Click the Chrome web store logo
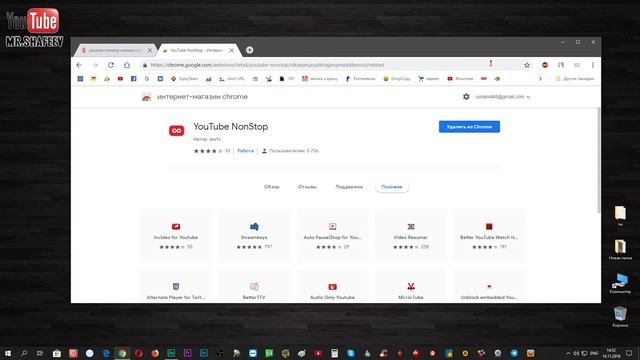Viewport: 640px width, 360px height. pyautogui.click(x=147, y=97)
